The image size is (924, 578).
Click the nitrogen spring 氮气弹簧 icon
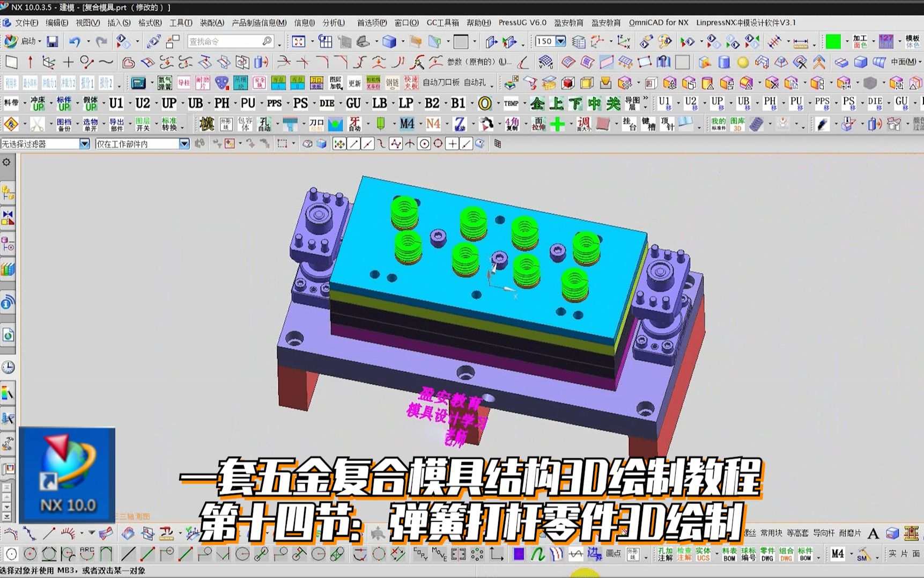pyautogui.click(x=165, y=83)
